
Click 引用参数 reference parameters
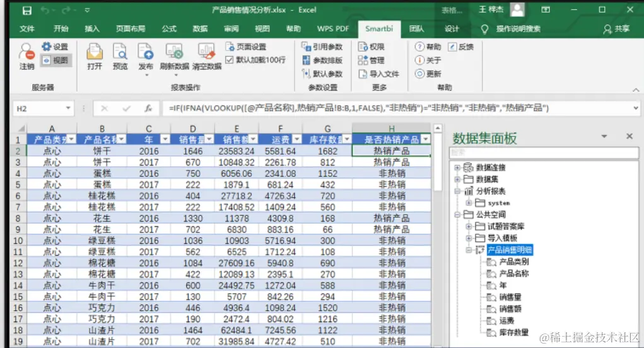tap(322, 47)
